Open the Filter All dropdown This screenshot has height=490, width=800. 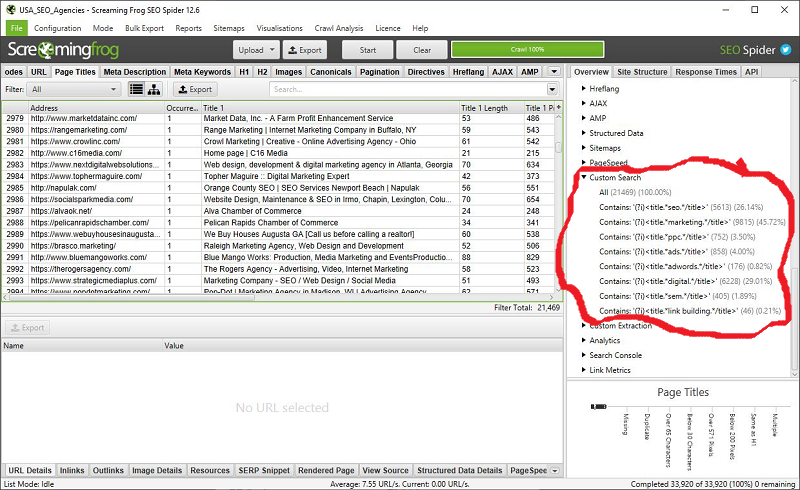73,89
